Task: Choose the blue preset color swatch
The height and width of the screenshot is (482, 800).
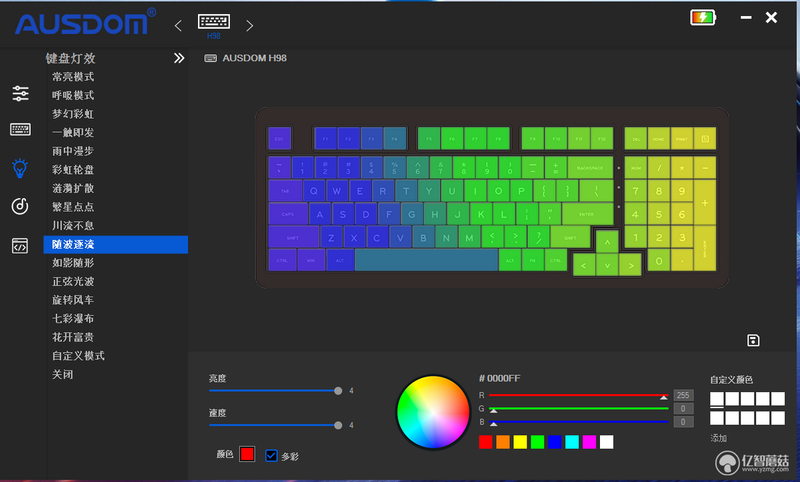Action: [555, 442]
